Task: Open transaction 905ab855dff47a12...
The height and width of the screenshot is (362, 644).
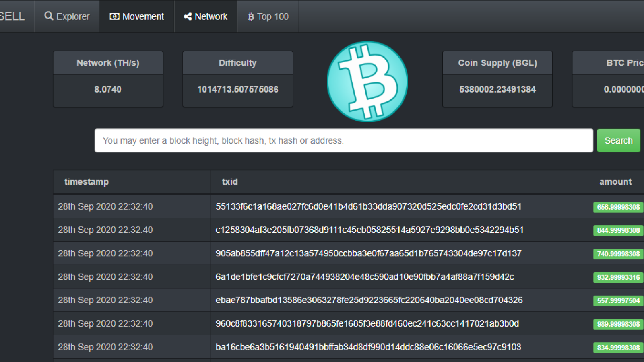Action: 368,253
